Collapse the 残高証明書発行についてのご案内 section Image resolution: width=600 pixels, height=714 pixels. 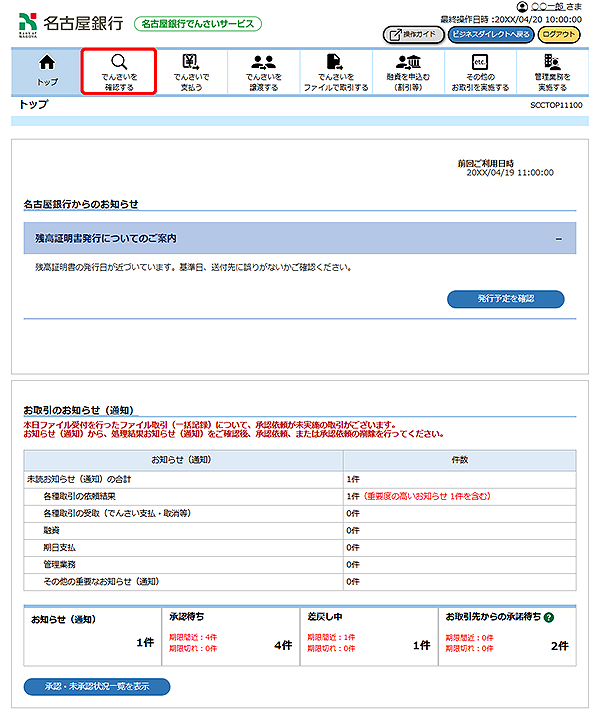pyautogui.click(x=558, y=239)
